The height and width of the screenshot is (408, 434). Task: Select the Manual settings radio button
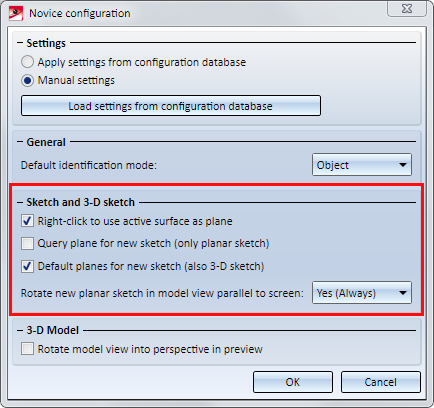[x=27, y=80]
